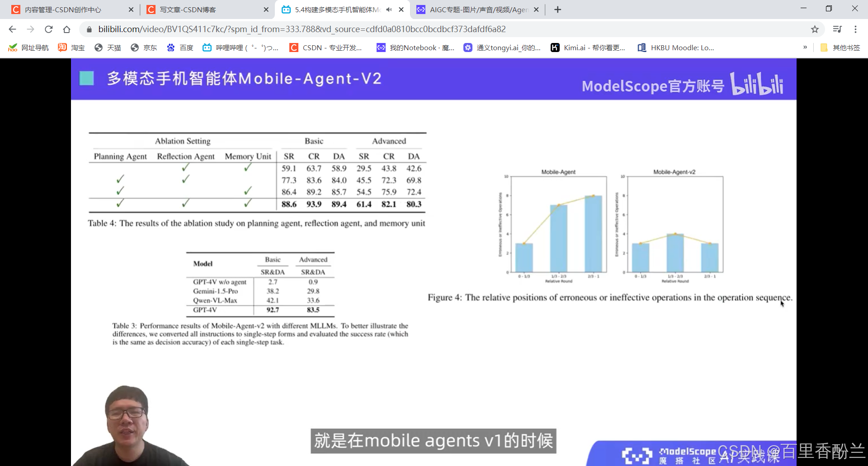This screenshot has width=868, height=466.
Task: Click the subtitle 就是在mobile agents v1的时候
Action: [434, 441]
